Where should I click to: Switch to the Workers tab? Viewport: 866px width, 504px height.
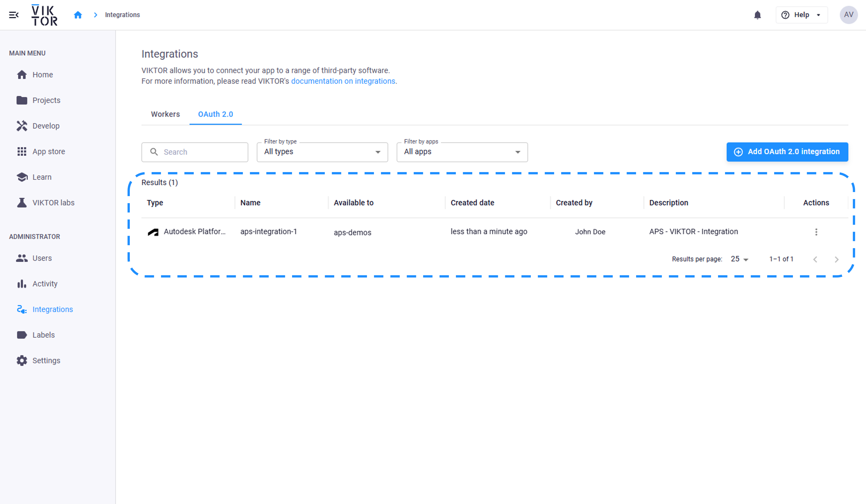[x=165, y=114]
